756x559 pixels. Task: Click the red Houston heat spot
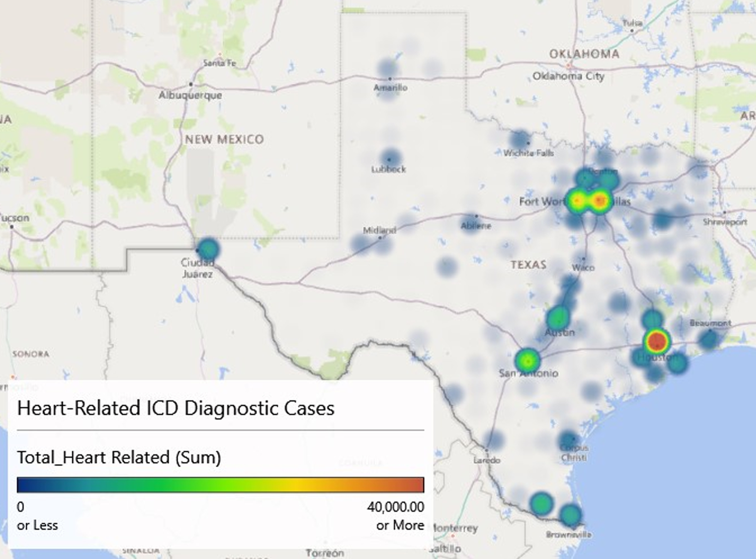tap(657, 341)
